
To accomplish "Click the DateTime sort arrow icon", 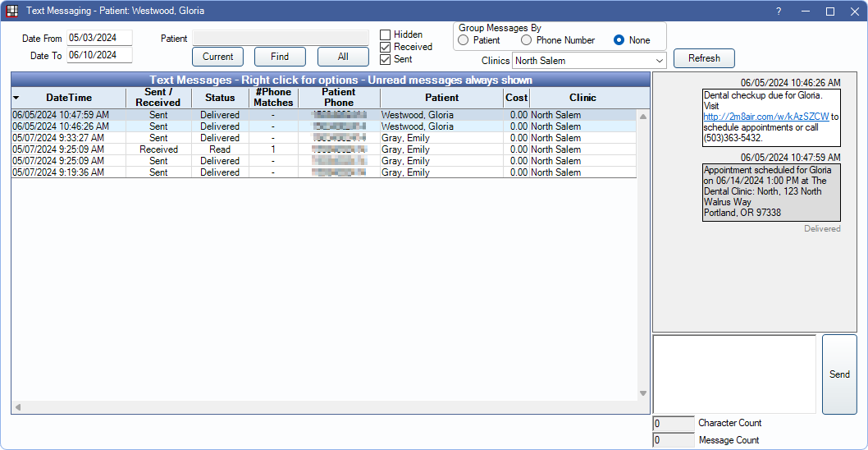I will click(x=16, y=98).
